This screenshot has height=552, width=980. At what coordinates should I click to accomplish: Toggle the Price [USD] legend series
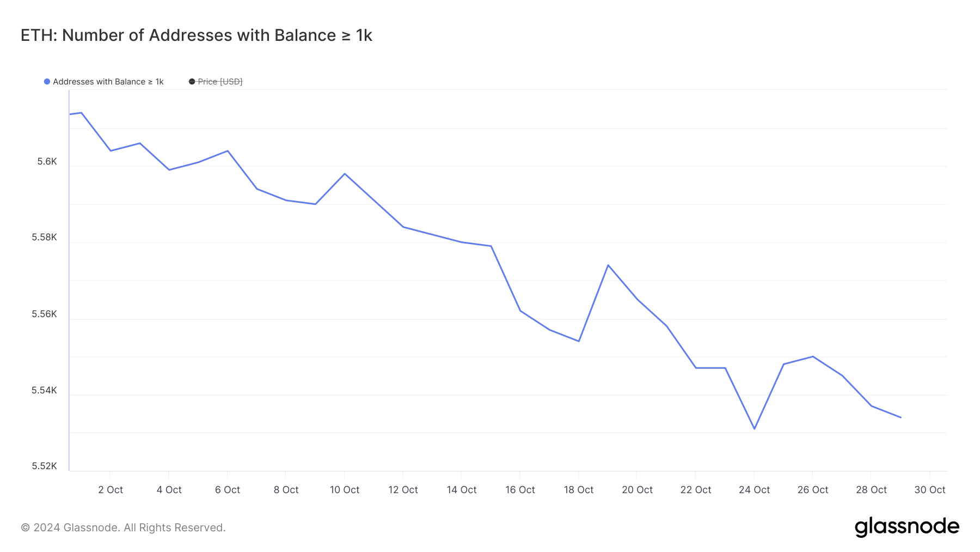pyautogui.click(x=220, y=82)
